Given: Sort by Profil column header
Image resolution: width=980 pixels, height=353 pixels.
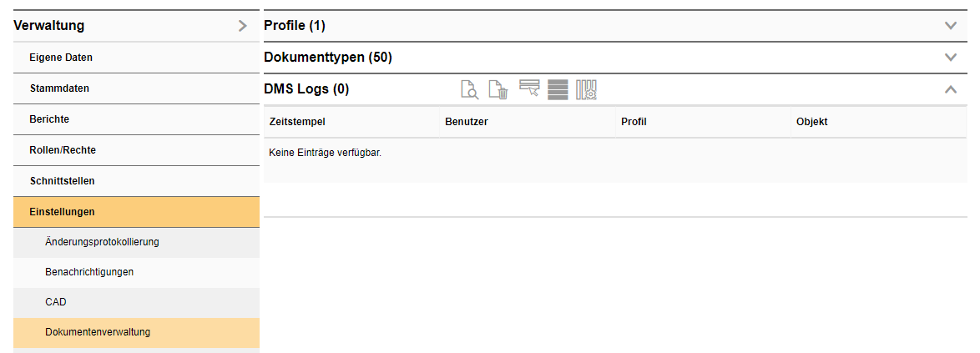Looking at the screenshot, I should tap(703, 122).
